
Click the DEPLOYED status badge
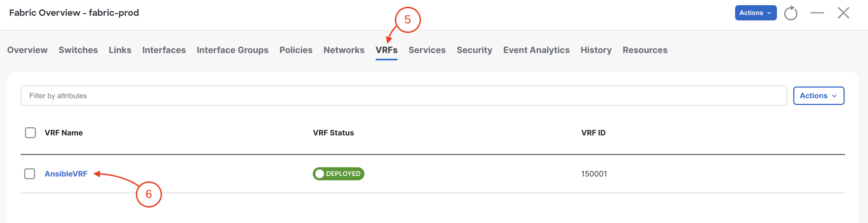338,174
